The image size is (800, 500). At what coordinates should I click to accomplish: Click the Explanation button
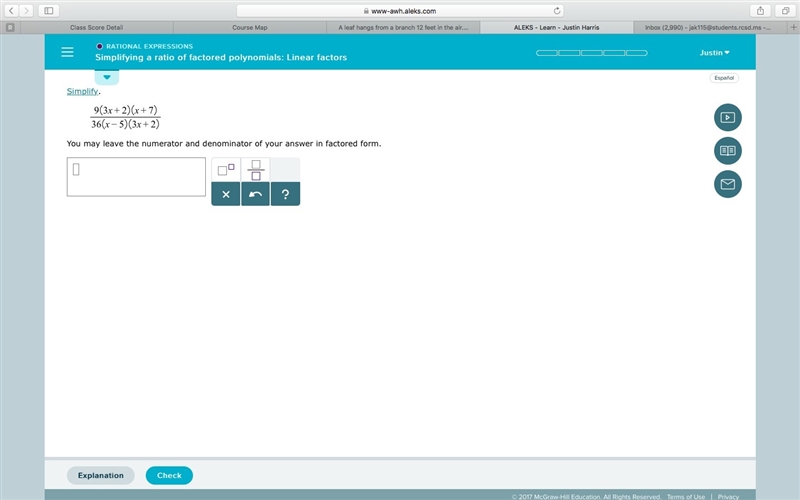click(x=101, y=476)
